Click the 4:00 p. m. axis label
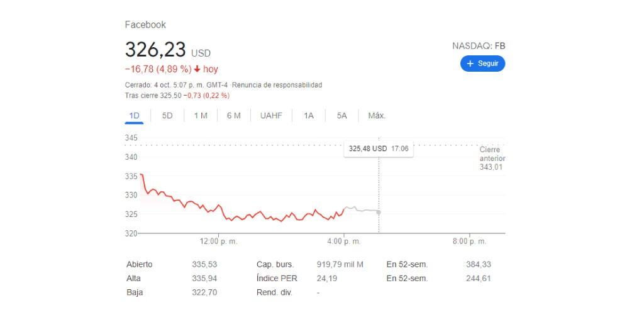Image resolution: width=644 pixels, height=322 pixels. click(x=344, y=241)
